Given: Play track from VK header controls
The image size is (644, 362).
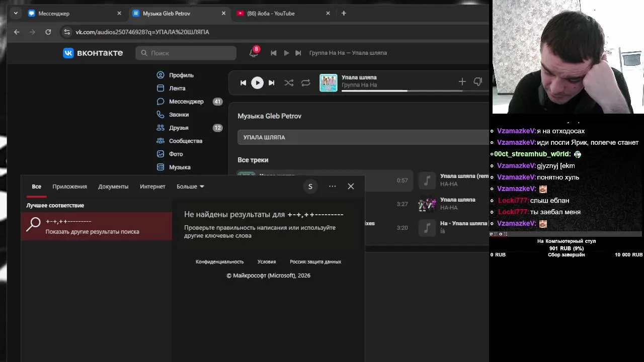Looking at the screenshot, I should [x=286, y=53].
